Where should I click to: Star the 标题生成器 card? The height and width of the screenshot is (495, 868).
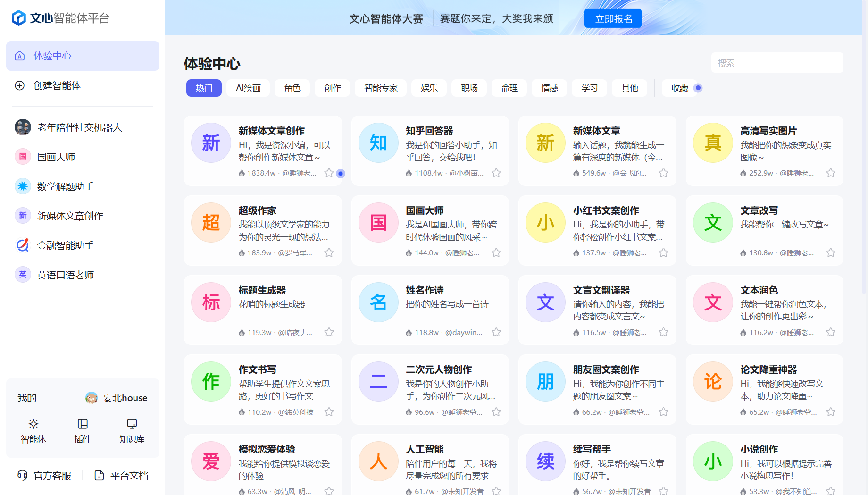(x=329, y=333)
